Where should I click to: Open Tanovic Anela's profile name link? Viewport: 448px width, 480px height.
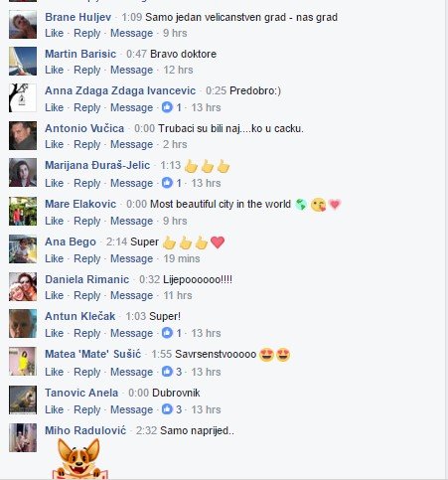pos(81,393)
